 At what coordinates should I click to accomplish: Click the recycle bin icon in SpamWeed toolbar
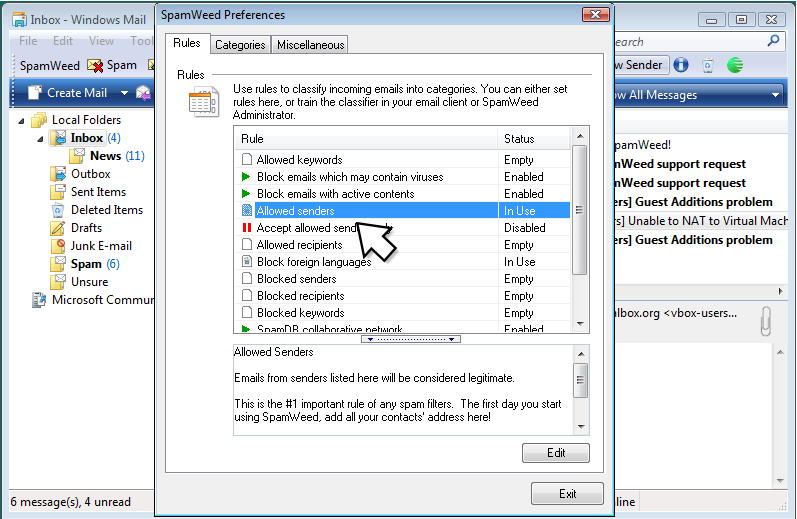tap(708, 65)
